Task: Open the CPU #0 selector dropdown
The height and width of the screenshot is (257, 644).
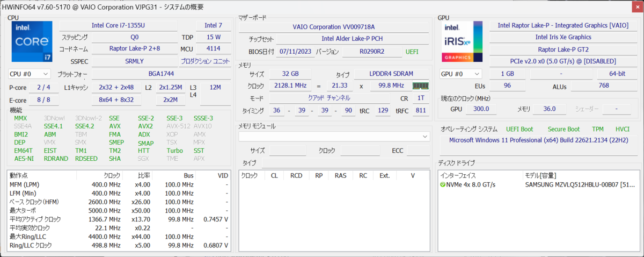Action: pos(30,74)
